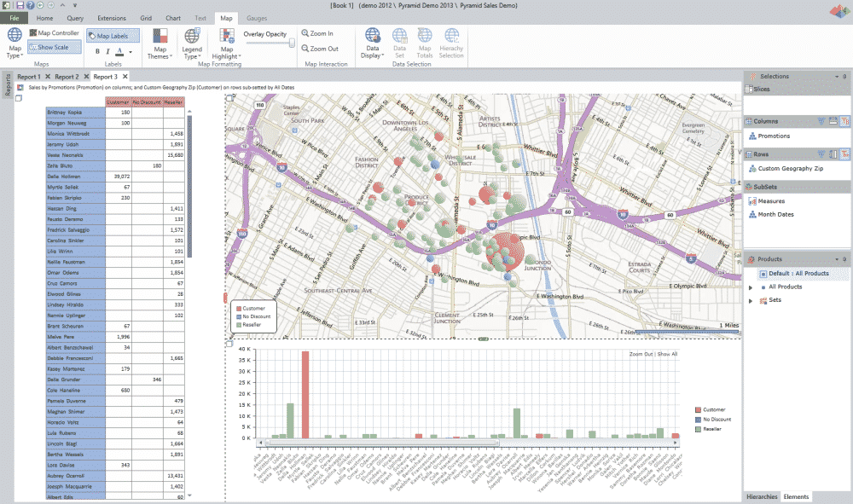Open the Map Type dropdown

tap(15, 44)
